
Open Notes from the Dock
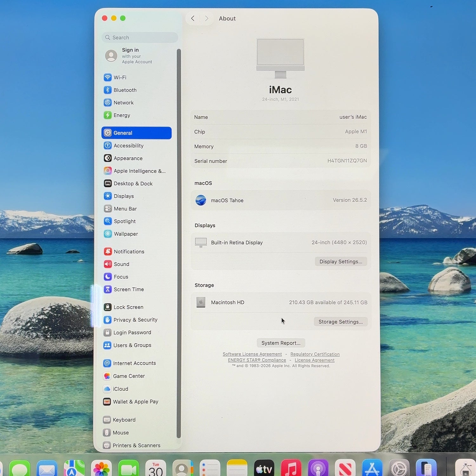pyautogui.click(x=237, y=468)
